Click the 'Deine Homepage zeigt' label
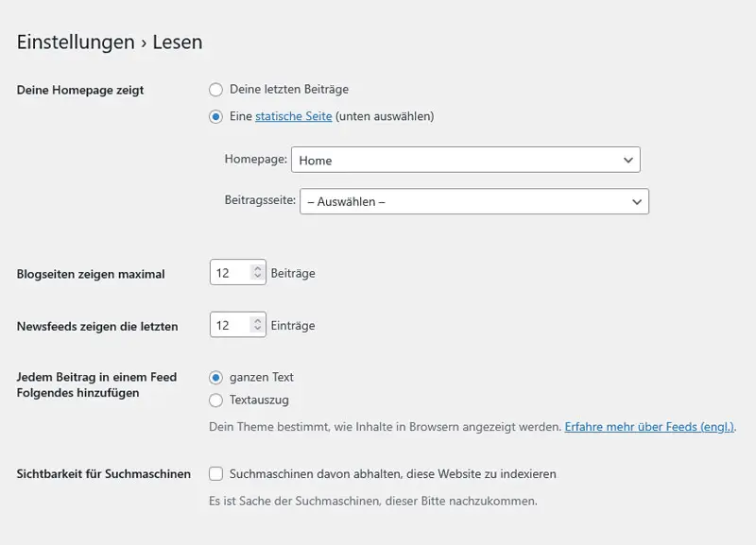Screen dimensions: 756x545 coord(80,90)
